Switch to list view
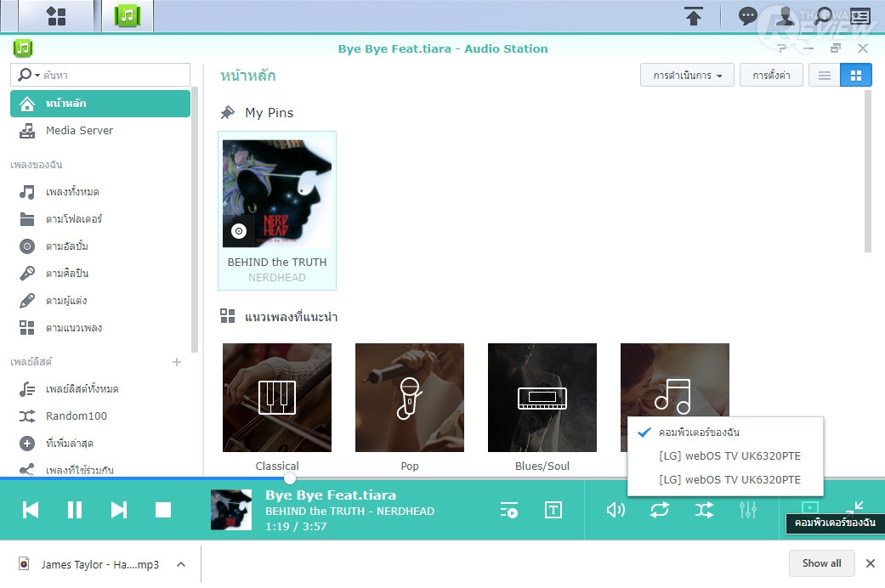This screenshot has height=588, width=885. click(x=824, y=75)
